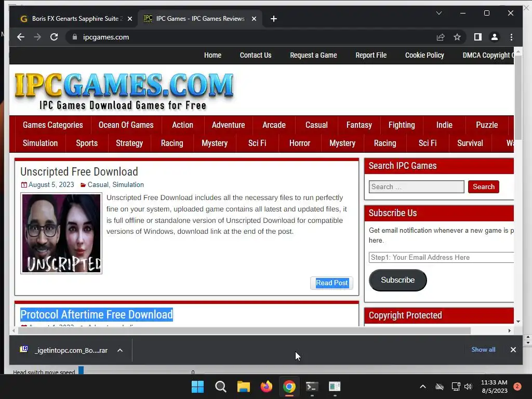532x399 pixels.
Task: Open a new tab with the plus button
Action: tap(273, 19)
